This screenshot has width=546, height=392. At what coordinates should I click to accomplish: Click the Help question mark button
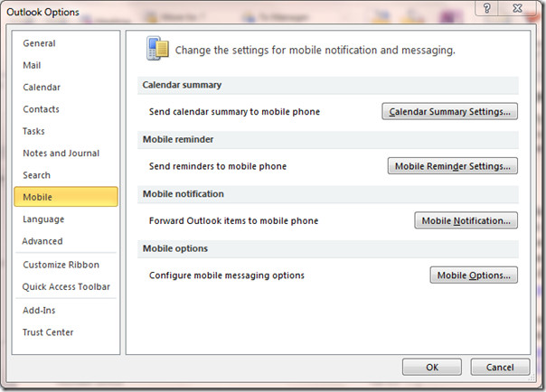(x=487, y=8)
